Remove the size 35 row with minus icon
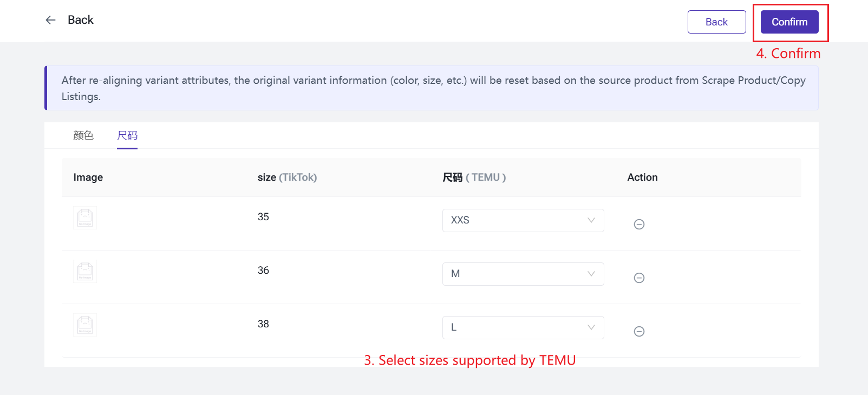Screen dimensions: 868x395 [x=639, y=224]
